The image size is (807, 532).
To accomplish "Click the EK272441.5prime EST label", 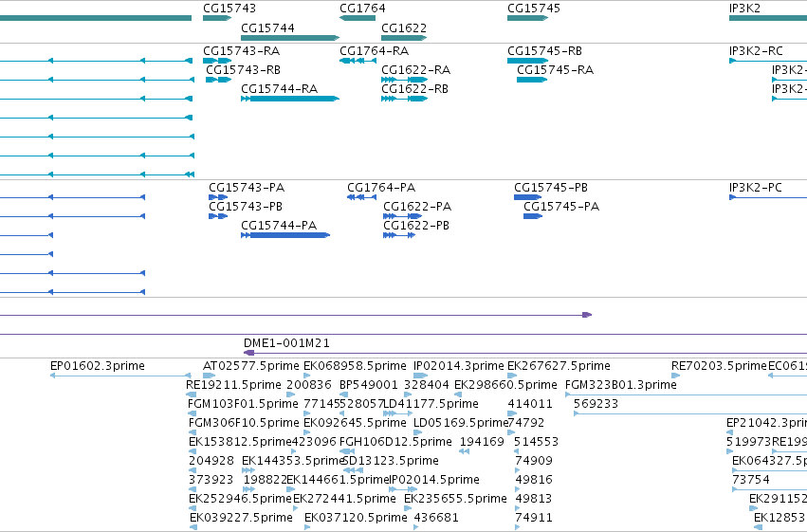I will (344, 499).
